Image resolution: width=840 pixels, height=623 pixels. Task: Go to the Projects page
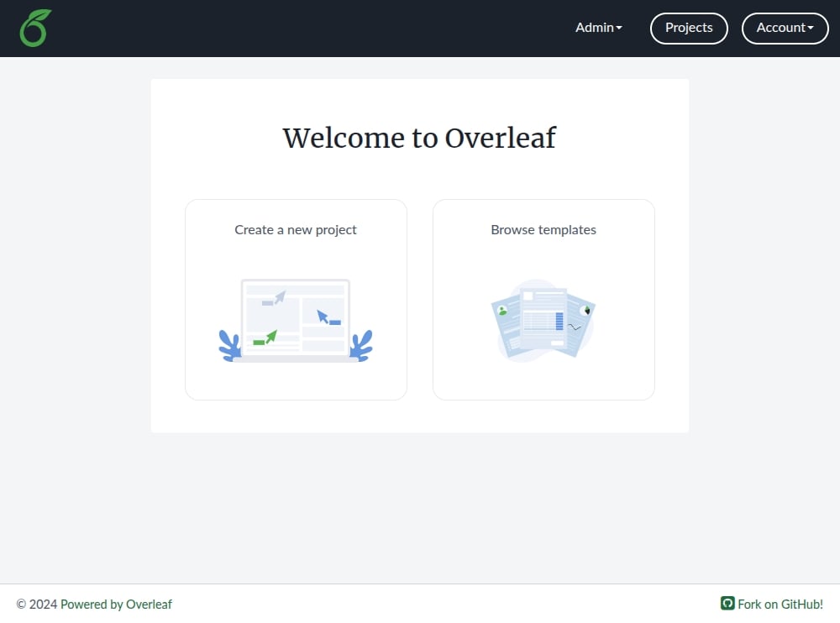pos(689,28)
